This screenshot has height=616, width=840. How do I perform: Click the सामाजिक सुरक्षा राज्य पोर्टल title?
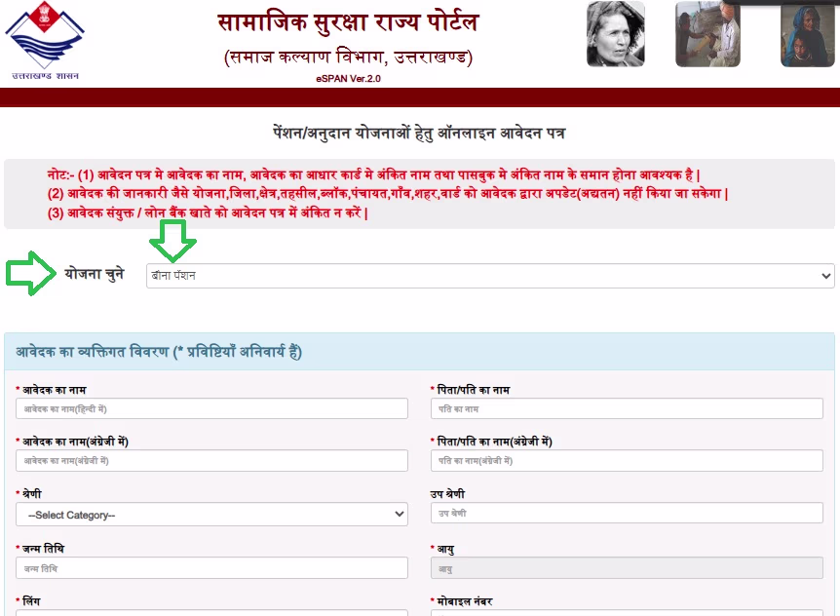coord(347,22)
